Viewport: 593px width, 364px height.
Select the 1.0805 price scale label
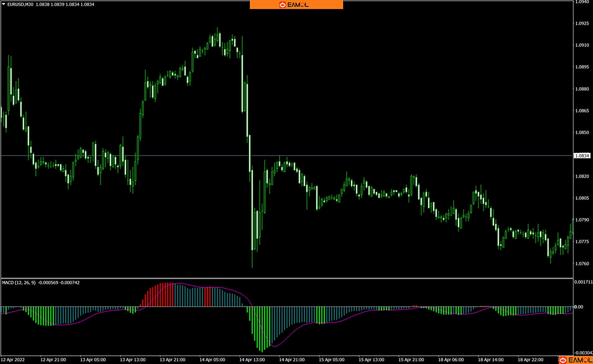click(x=582, y=198)
